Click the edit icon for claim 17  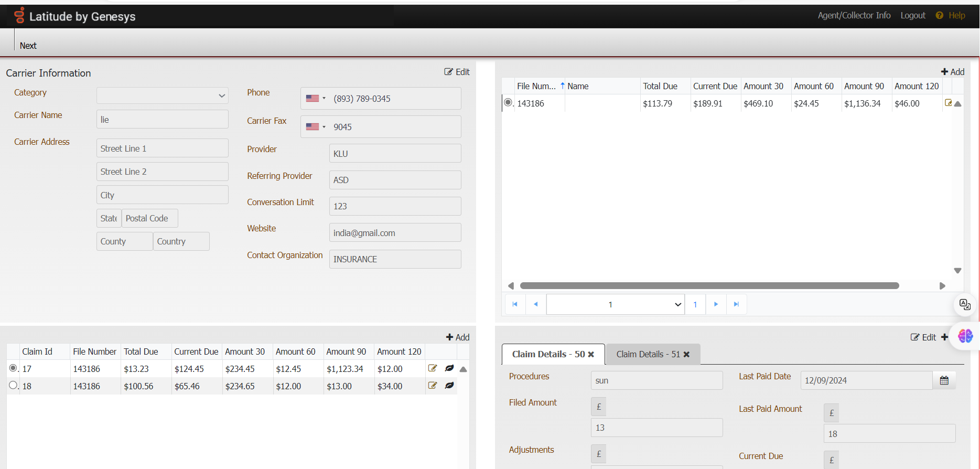click(x=433, y=368)
